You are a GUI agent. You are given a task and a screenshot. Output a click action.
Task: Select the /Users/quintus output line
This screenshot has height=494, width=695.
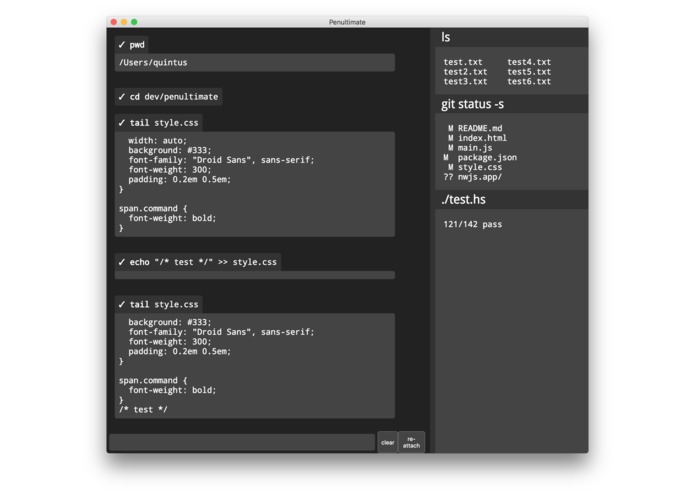(x=255, y=62)
